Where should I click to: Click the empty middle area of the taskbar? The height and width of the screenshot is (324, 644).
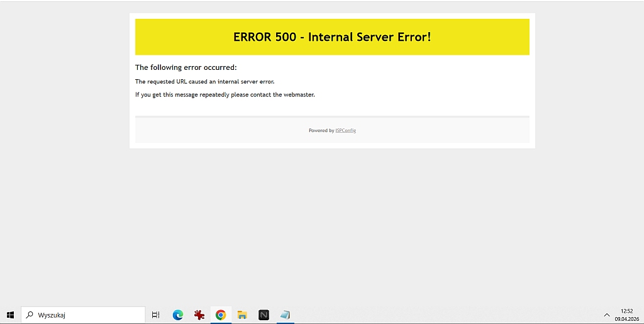(440, 315)
